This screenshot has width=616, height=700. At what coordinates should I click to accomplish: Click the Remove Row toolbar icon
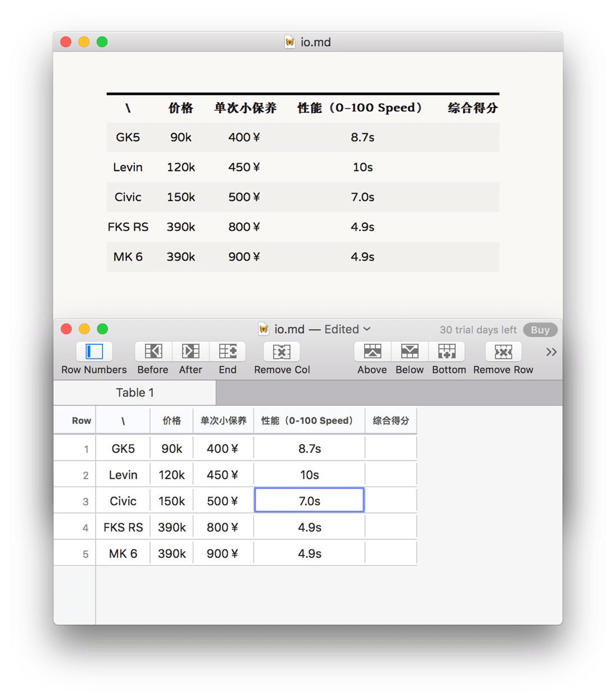click(503, 352)
